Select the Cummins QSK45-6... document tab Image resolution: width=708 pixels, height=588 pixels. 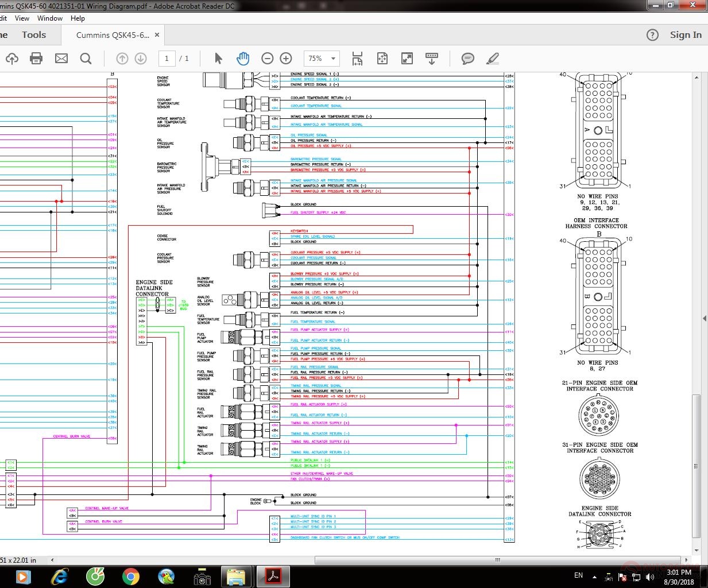coord(113,35)
